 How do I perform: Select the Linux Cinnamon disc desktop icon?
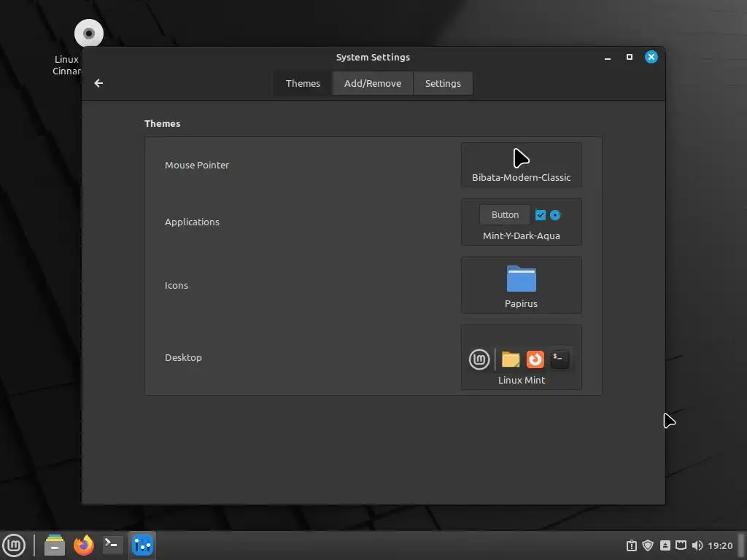pyautogui.click(x=88, y=34)
